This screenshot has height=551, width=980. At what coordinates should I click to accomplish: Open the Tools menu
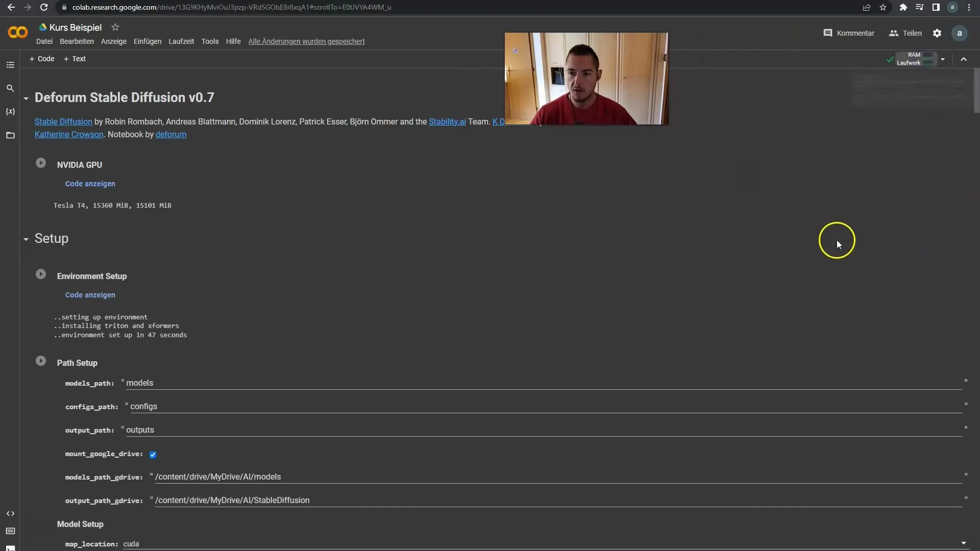[210, 41]
